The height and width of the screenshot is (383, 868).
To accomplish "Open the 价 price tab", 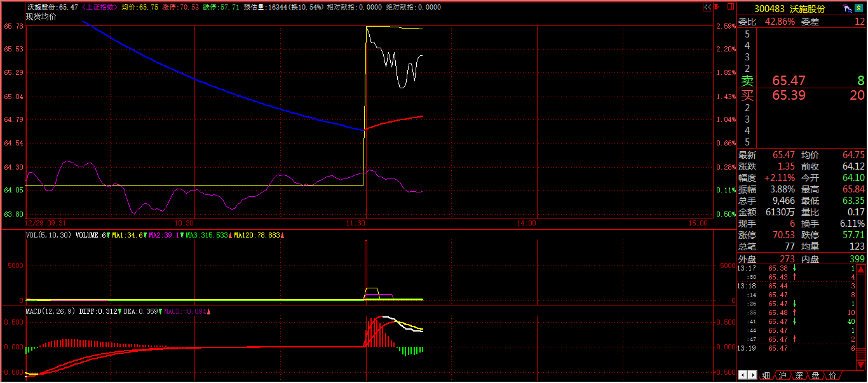I will 832,376.
